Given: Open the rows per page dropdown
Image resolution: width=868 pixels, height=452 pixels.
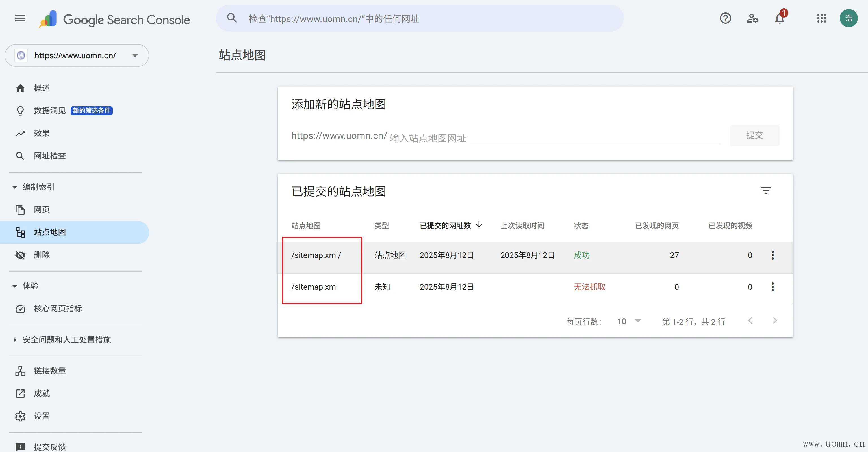Looking at the screenshot, I should (x=629, y=321).
